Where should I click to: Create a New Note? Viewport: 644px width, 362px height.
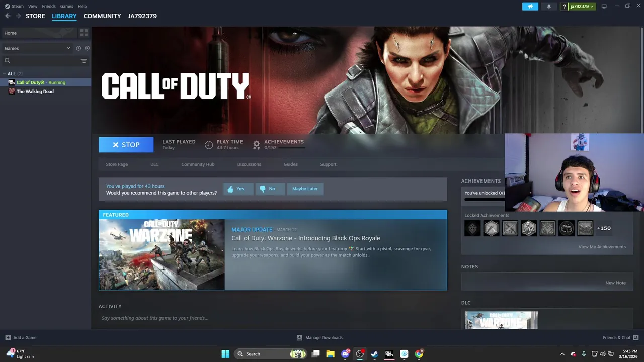click(615, 283)
